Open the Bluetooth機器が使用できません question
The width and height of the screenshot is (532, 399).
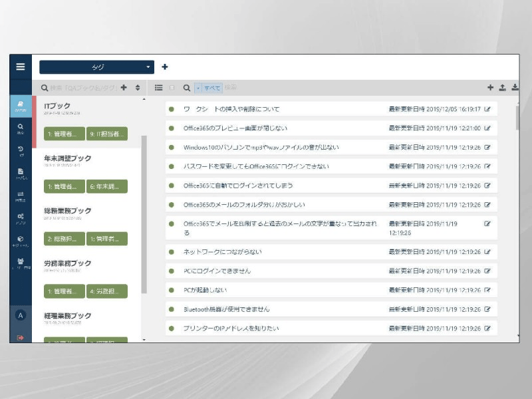click(x=226, y=309)
